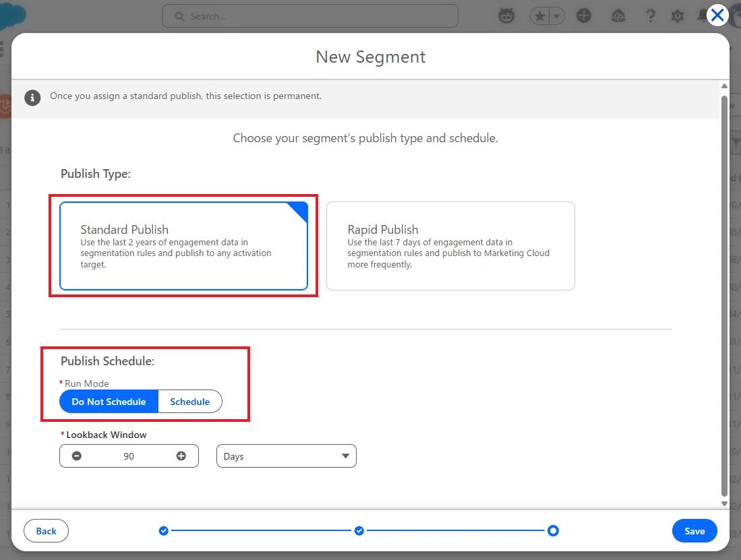Save the new segment
This screenshot has height=560, width=741.
(694, 531)
